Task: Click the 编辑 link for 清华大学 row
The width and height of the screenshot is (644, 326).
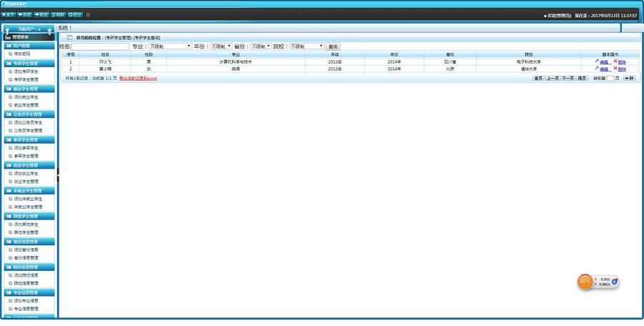Action: click(x=604, y=69)
